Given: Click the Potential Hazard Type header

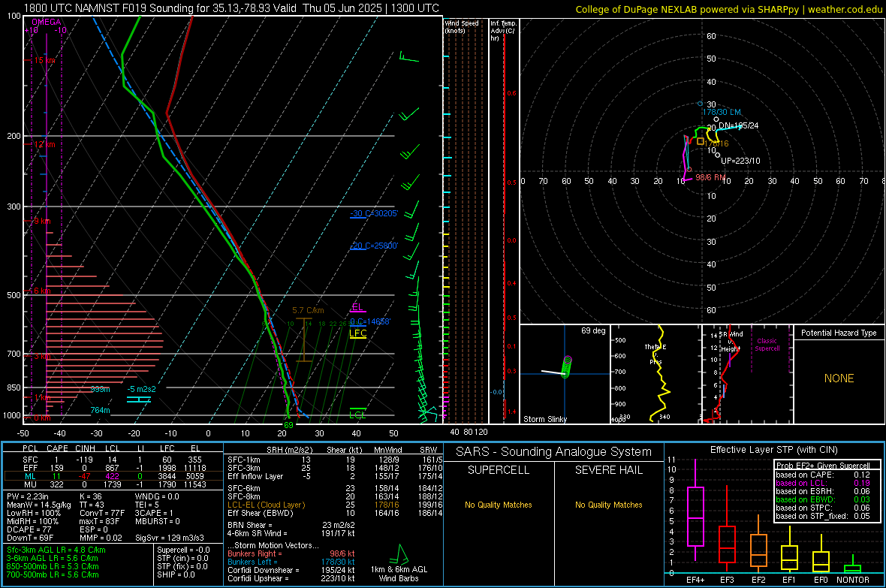Looking at the screenshot, I should point(839,333).
